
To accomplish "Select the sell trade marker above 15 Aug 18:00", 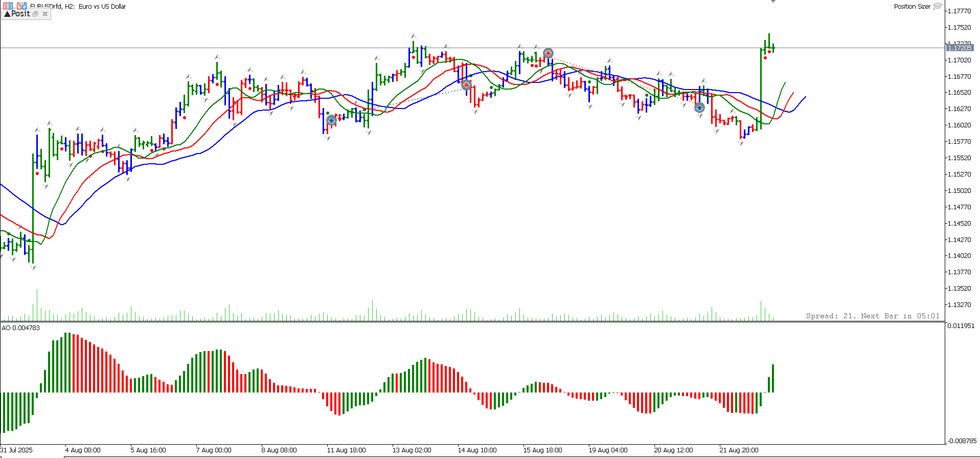I will point(548,53).
